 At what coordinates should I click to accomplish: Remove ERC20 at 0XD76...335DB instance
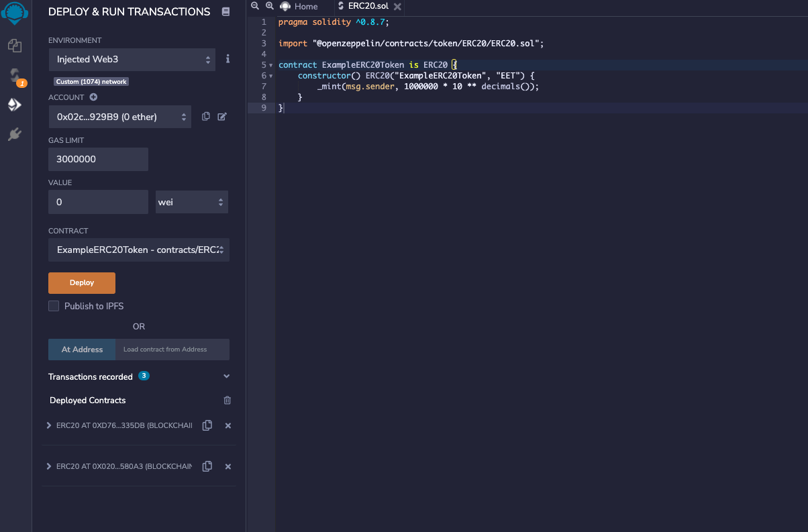(228, 425)
